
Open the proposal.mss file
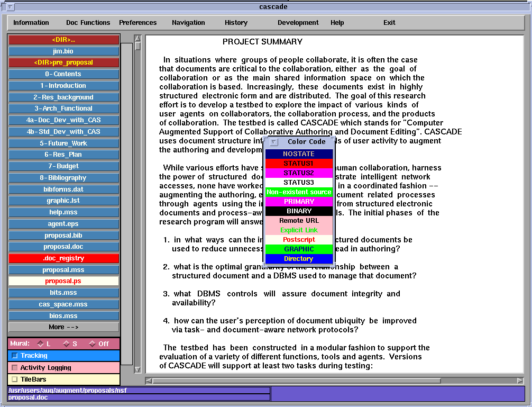63,270
